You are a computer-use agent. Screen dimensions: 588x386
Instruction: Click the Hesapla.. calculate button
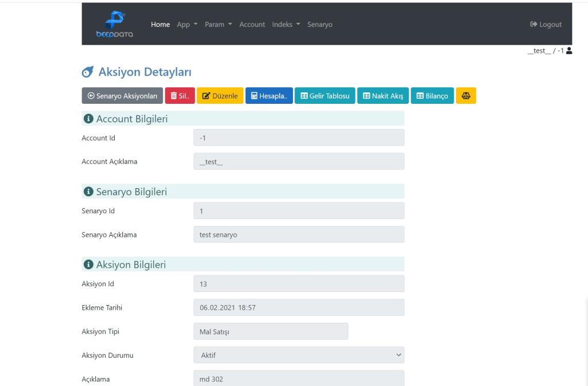269,96
